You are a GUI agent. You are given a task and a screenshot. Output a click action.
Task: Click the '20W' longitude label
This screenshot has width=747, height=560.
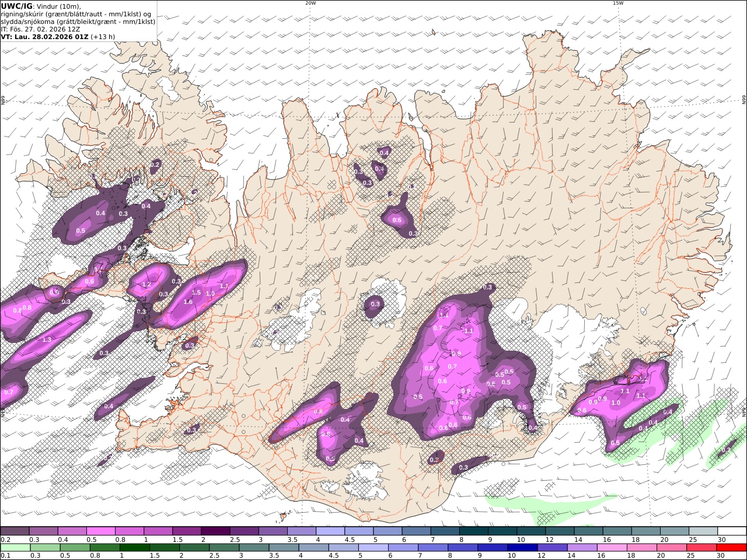[310, 3]
